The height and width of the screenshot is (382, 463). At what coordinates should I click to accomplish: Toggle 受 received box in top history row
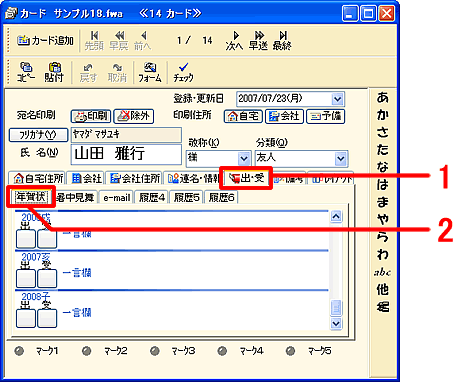[47, 239]
